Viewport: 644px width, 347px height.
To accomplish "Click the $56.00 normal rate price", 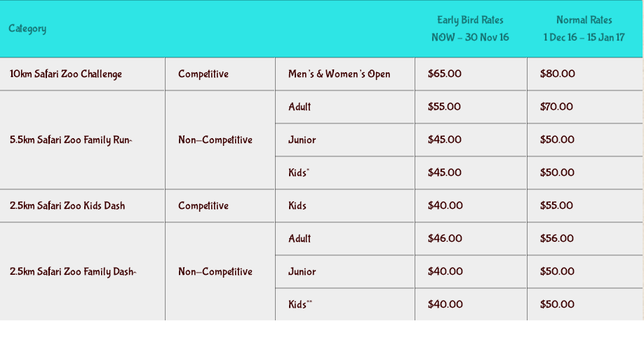I will (556, 238).
